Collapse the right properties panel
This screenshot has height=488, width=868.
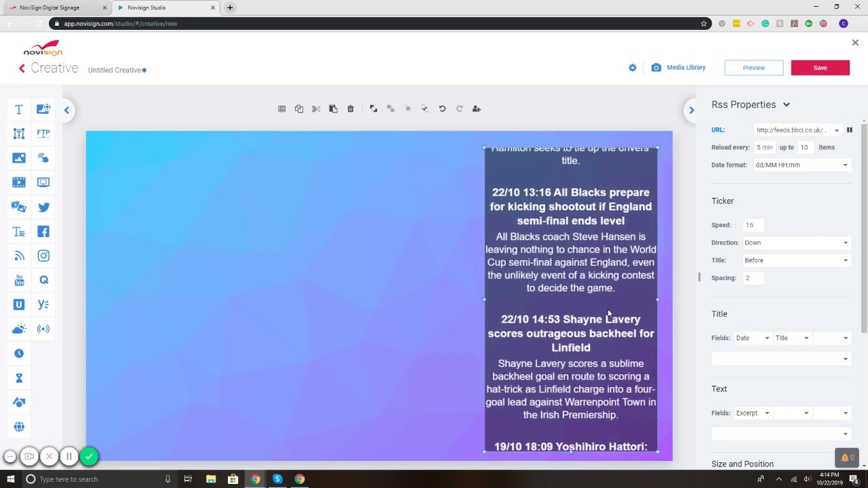[x=692, y=110]
